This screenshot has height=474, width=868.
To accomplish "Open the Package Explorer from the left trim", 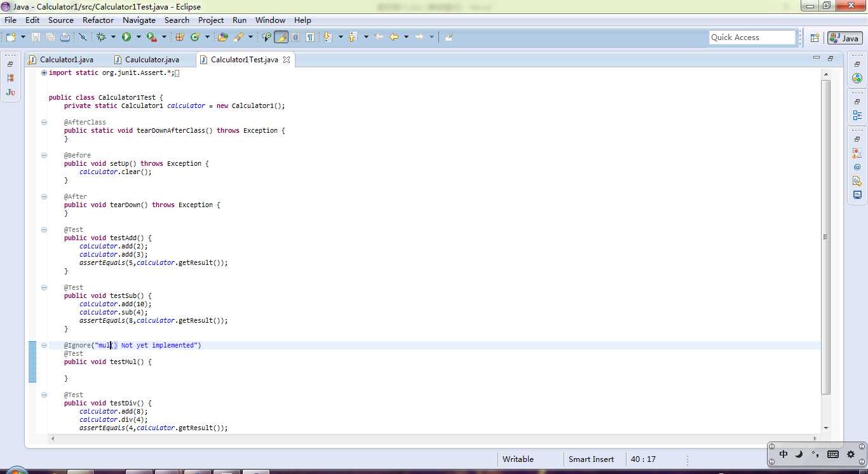I will tap(10, 78).
